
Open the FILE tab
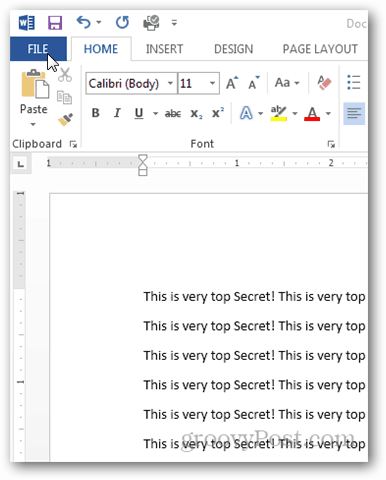pyautogui.click(x=38, y=49)
